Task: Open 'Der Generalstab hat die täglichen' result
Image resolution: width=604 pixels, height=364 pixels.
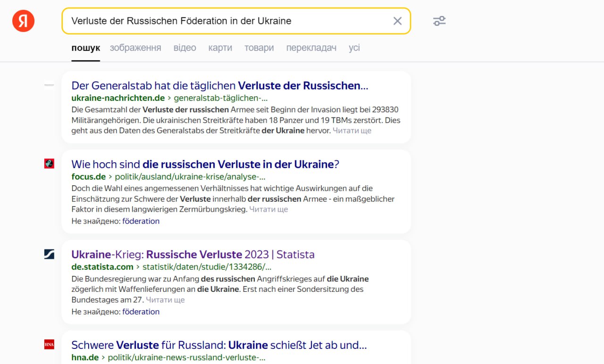Action: point(219,86)
